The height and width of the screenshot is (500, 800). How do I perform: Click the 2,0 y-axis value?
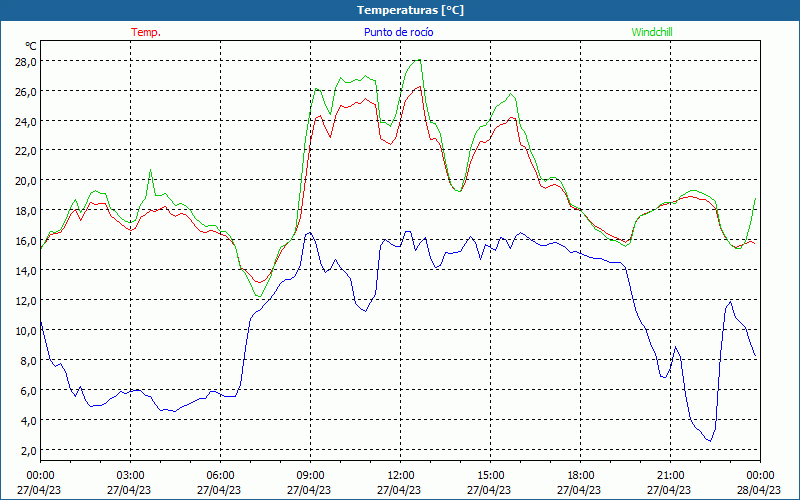pyautogui.click(x=27, y=451)
